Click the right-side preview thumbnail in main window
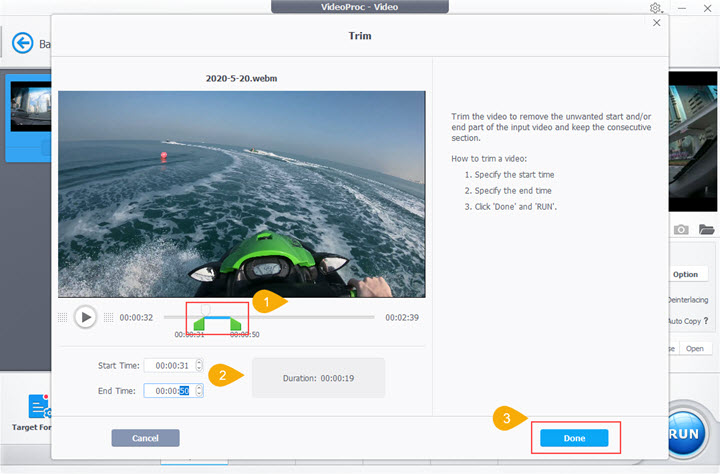Screen dimensions: 720x474 click(x=692, y=141)
